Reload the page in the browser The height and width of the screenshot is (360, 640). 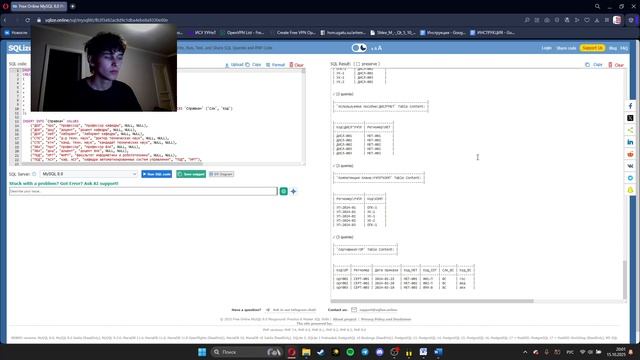pyautogui.click(x=27, y=20)
